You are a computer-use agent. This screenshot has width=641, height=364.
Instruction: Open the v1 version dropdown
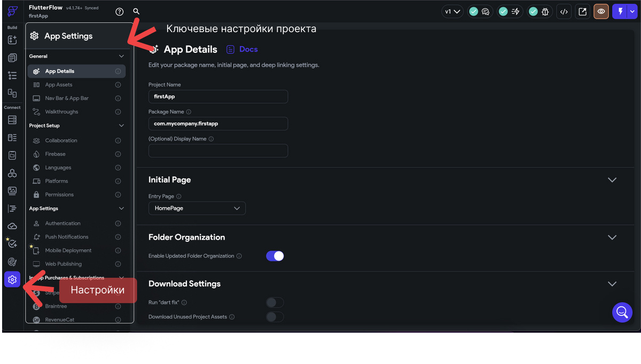tap(452, 11)
